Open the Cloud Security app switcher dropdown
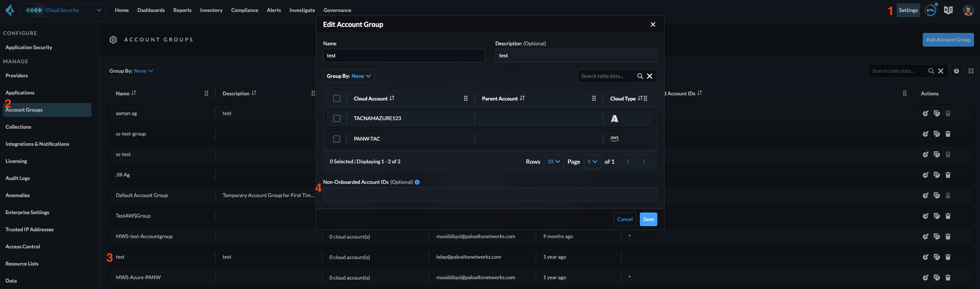Viewport: 980px width, 289px height. click(x=63, y=10)
